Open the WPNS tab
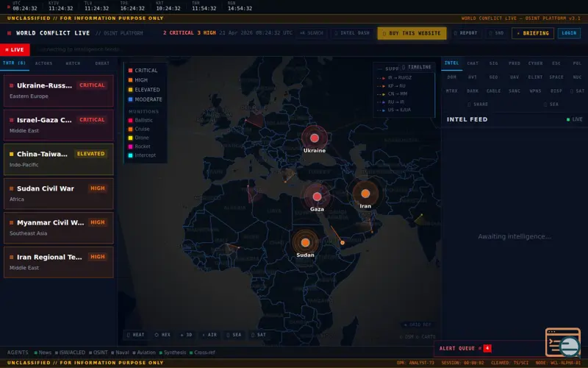Image resolution: width=588 pixels, height=368 pixels. point(535,91)
